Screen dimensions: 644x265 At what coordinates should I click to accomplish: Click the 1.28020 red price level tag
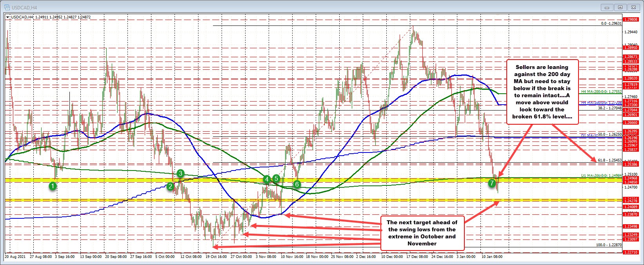[x=631, y=78]
